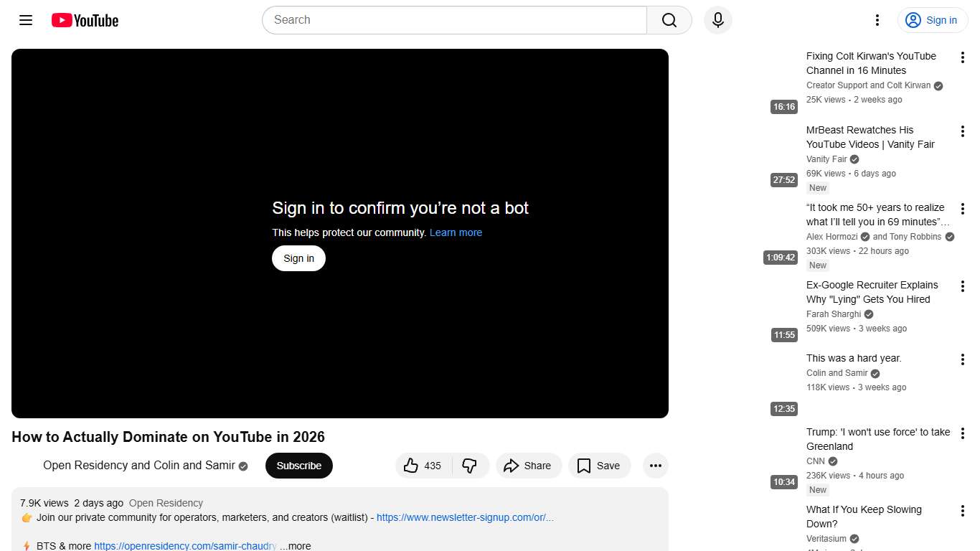The image size is (980, 551).
Task: Open options for the Colt Kirwan video
Action: [x=962, y=57]
